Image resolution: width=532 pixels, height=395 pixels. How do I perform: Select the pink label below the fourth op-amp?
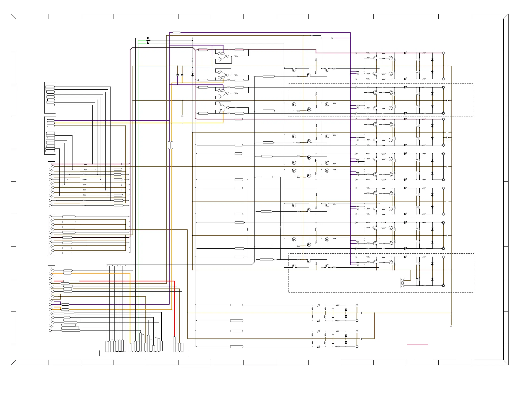tap(239, 119)
